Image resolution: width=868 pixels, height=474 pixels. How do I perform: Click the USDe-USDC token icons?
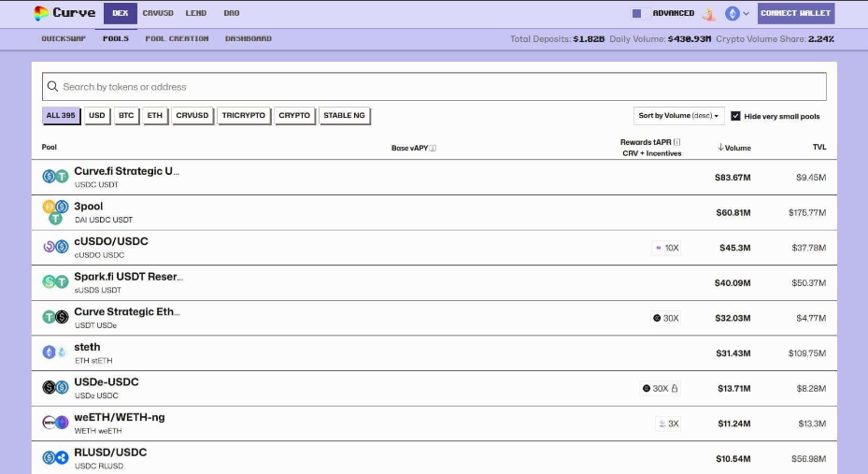[x=55, y=387]
